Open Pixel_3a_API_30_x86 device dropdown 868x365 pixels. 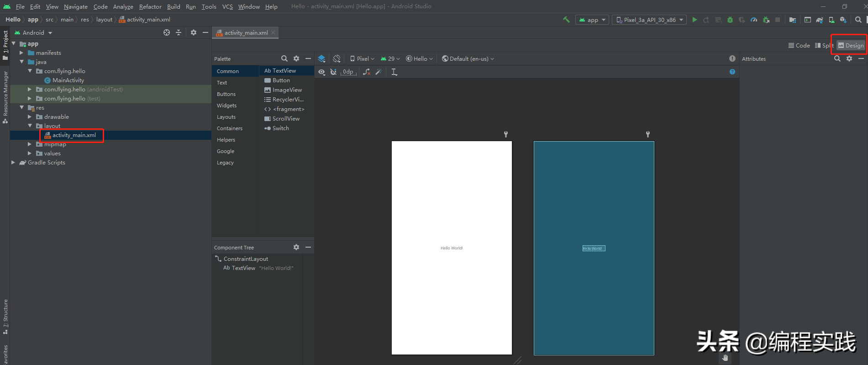pyautogui.click(x=649, y=20)
